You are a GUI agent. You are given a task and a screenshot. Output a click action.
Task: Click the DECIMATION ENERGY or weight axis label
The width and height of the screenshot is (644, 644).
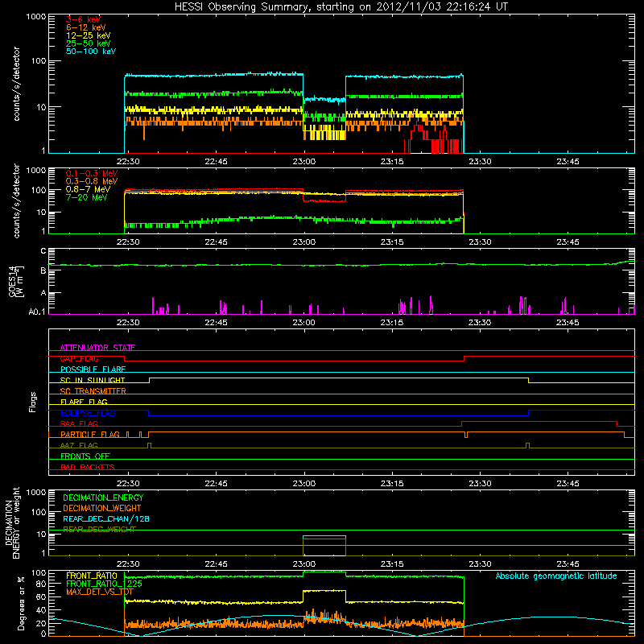click(x=12, y=522)
